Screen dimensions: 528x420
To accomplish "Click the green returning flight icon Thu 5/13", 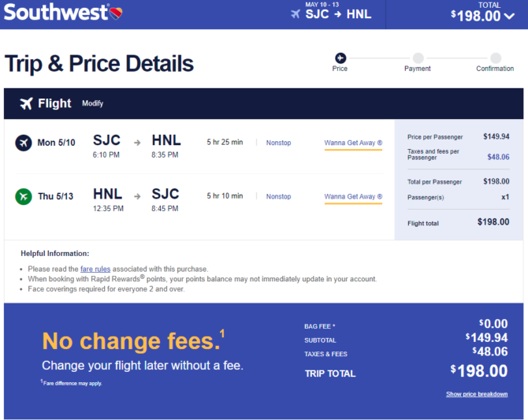I will [x=24, y=196].
